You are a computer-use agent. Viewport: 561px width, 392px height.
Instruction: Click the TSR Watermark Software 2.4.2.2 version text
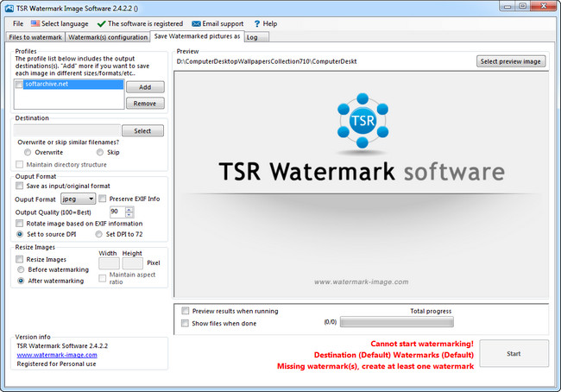62,346
